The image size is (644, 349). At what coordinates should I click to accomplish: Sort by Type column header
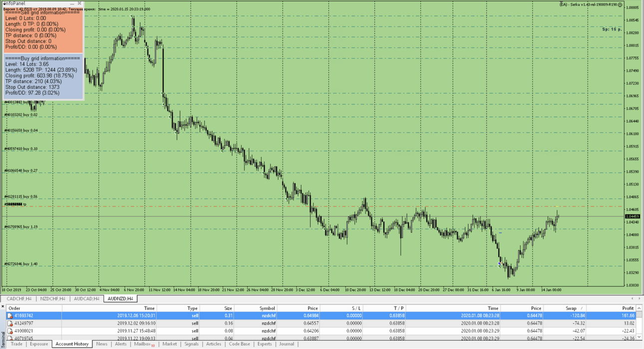click(178, 308)
